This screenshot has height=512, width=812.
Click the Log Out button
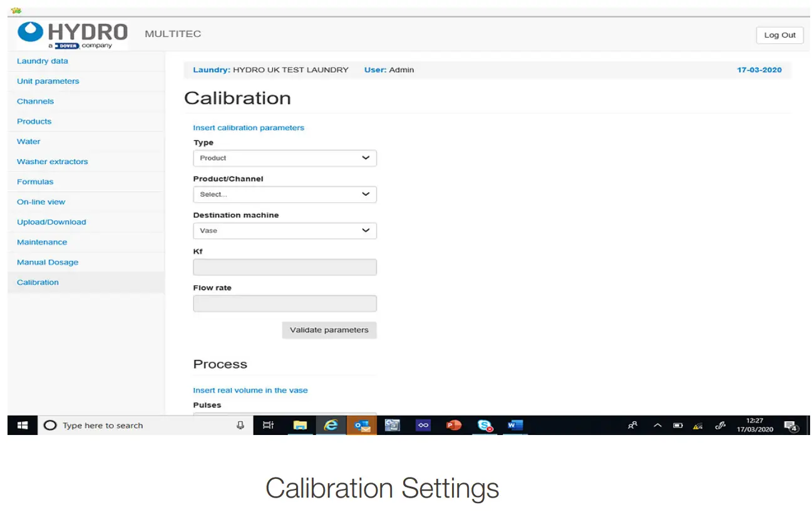coord(779,35)
